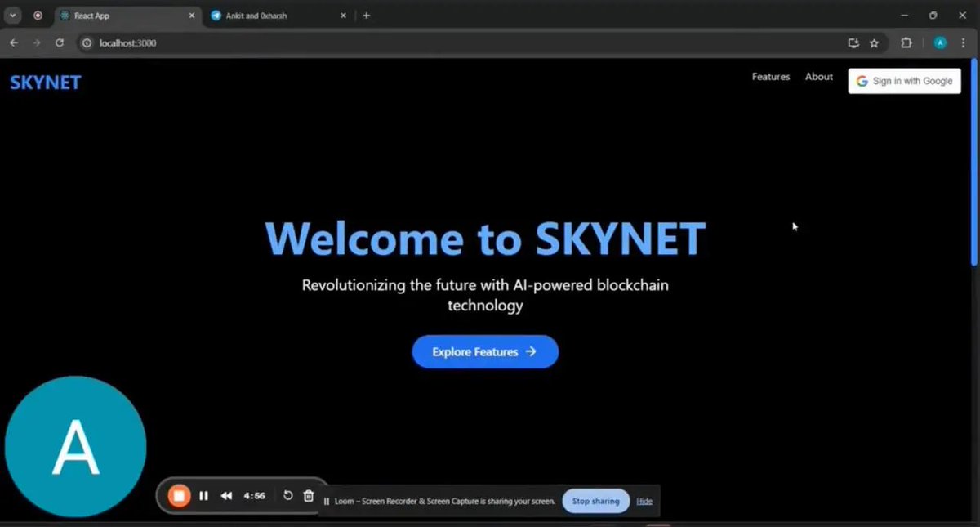Screen dimensions: 980x527
Task: Switch to the React App tab
Action: (x=128, y=16)
